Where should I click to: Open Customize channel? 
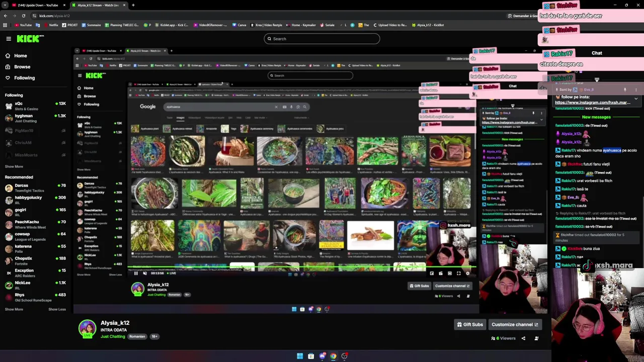(x=515, y=325)
